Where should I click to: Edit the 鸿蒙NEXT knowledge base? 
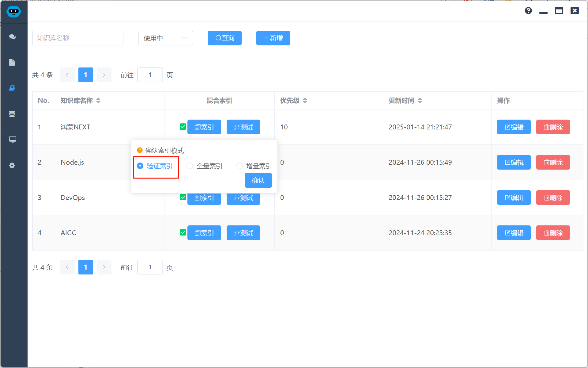(514, 127)
